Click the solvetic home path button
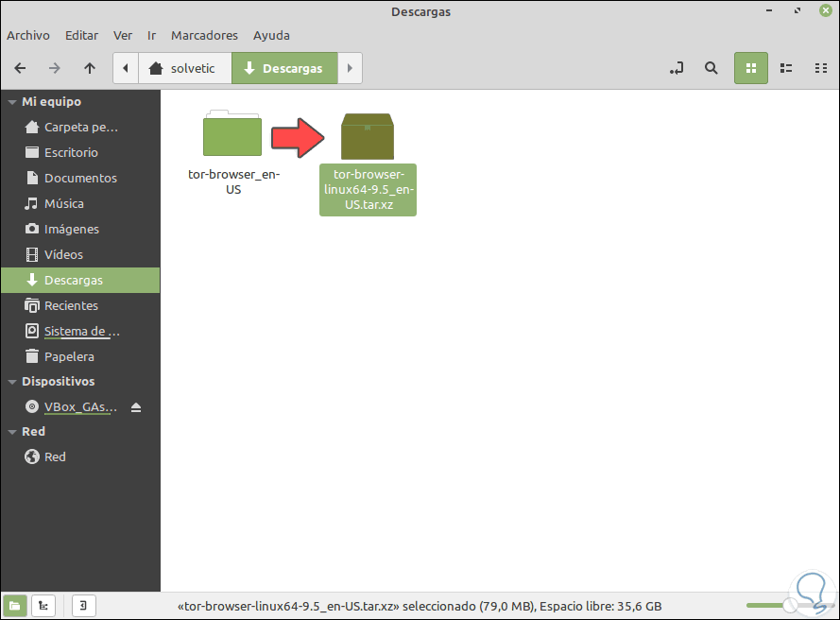840x620 pixels. point(185,68)
